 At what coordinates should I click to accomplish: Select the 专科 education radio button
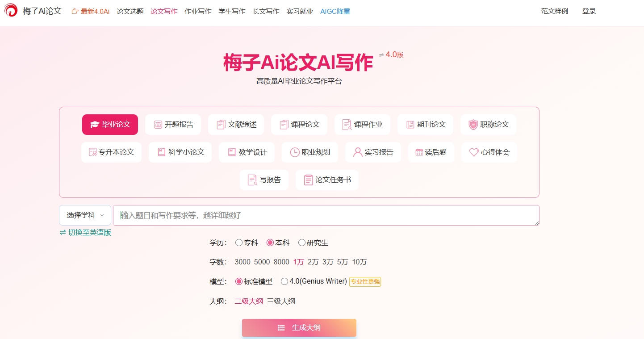tap(239, 243)
